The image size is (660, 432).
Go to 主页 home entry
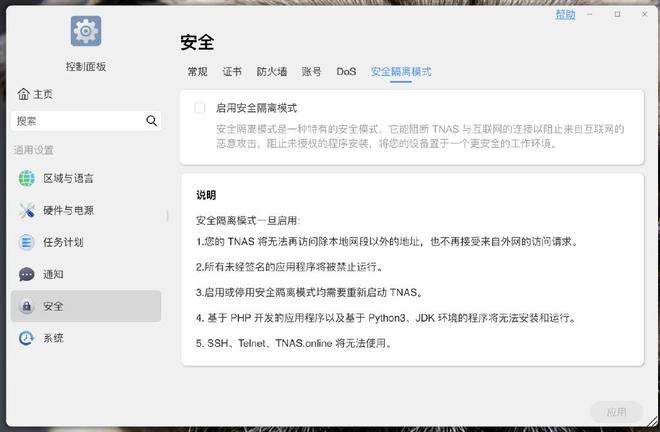(35, 94)
